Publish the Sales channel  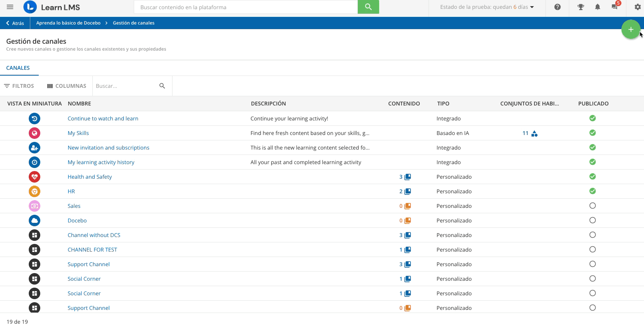593,206
